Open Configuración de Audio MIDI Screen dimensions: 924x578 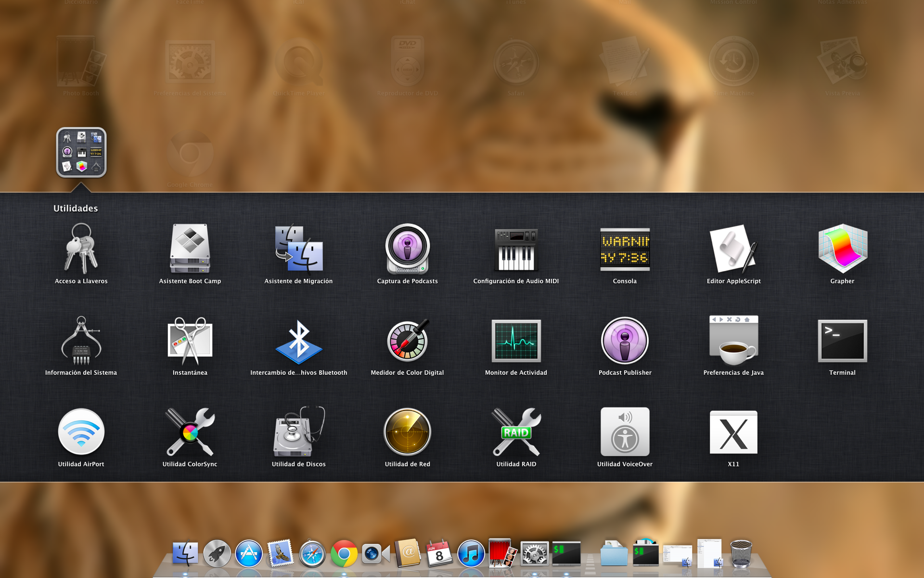(516, 249)
